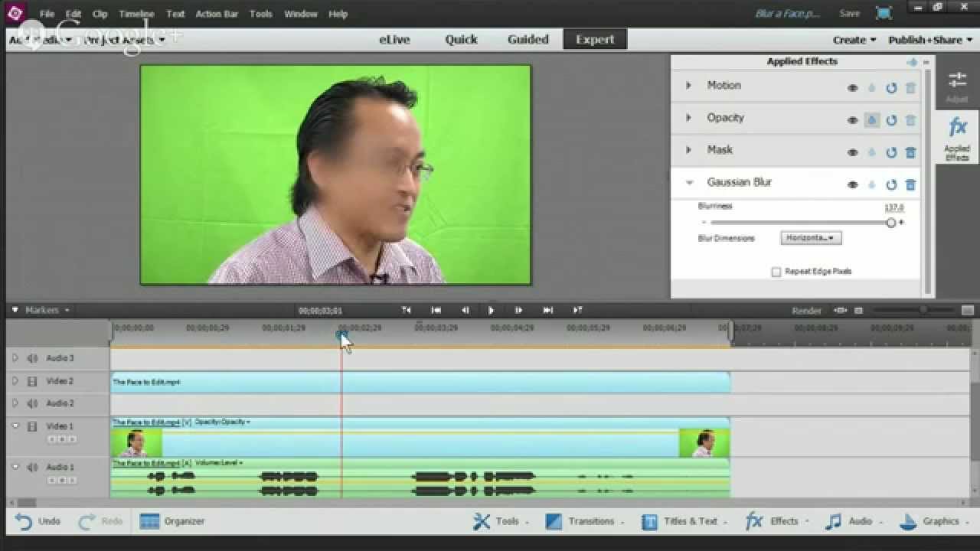
Task: Switch to the eLive tab
Action: point(394,40)
